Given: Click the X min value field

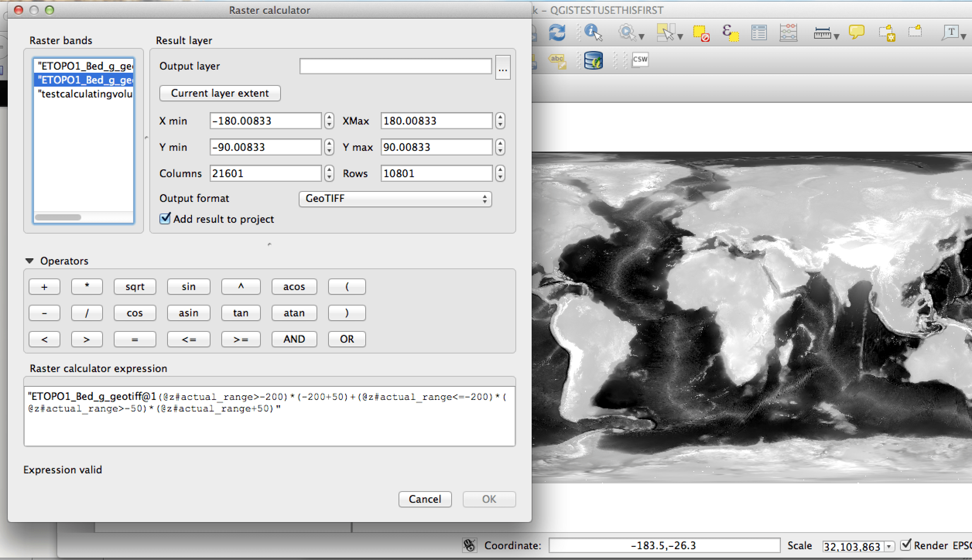Looking at the screenshot, I should 265,121.
